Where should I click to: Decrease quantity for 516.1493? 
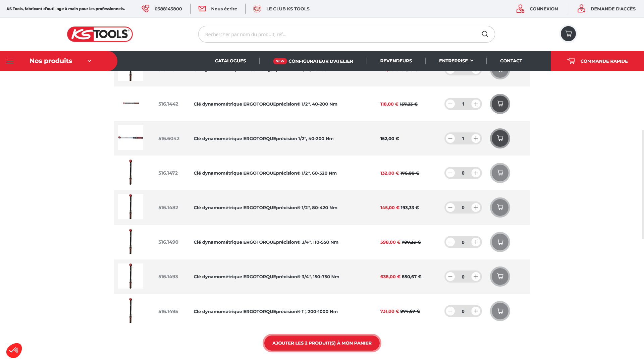[x=450, y=277]
